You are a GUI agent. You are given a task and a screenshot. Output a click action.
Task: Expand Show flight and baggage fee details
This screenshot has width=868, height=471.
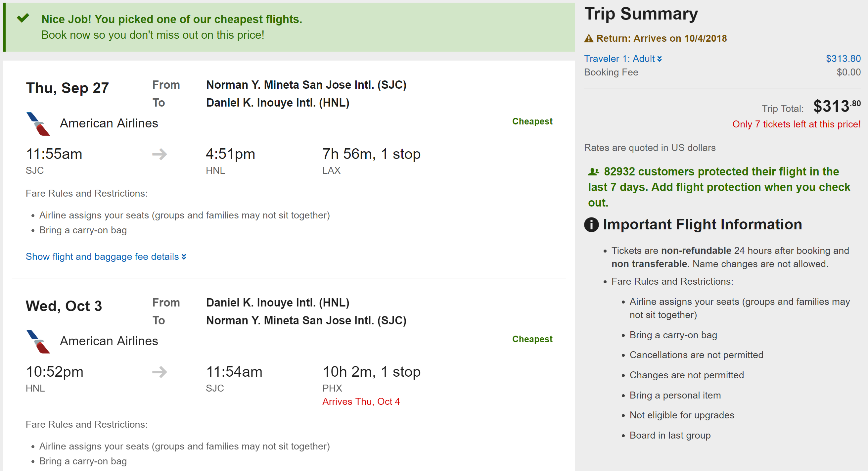(106, 257)
